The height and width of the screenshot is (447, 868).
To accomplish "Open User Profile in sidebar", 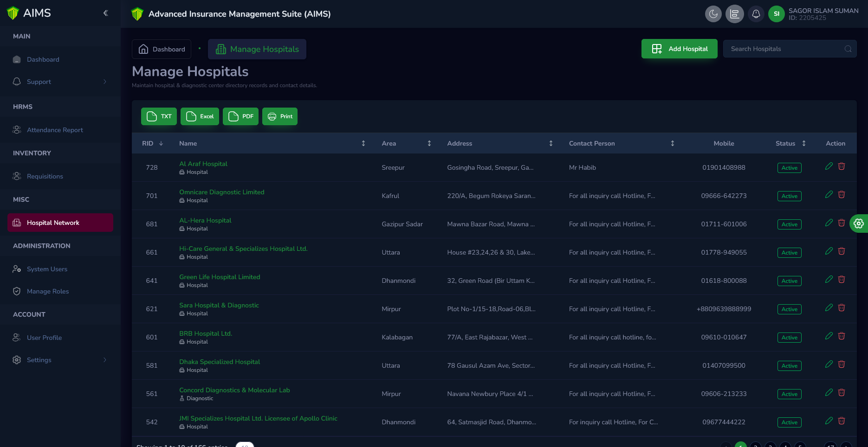I will tap(60, 338).
